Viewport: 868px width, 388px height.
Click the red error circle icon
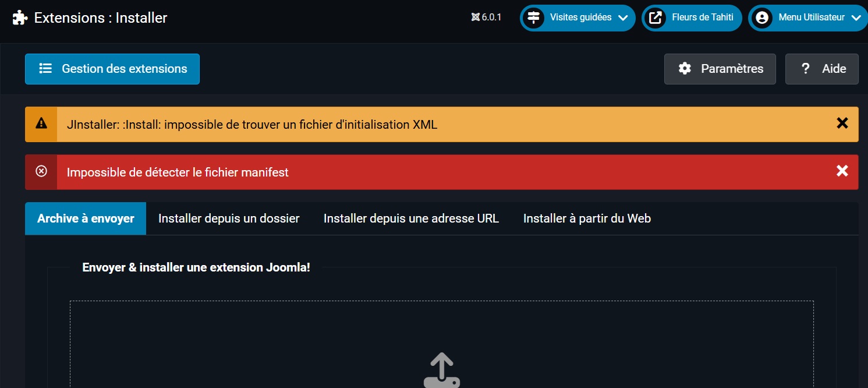(41, 171)
